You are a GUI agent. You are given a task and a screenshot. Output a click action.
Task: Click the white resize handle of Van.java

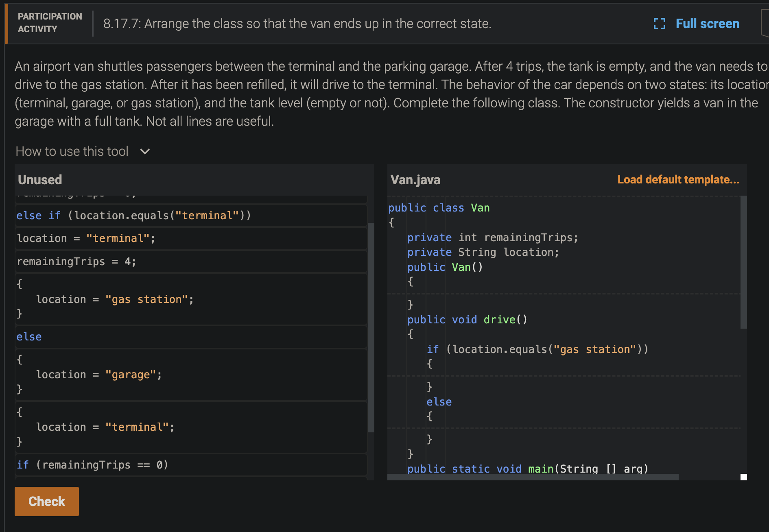pos(743,477)
